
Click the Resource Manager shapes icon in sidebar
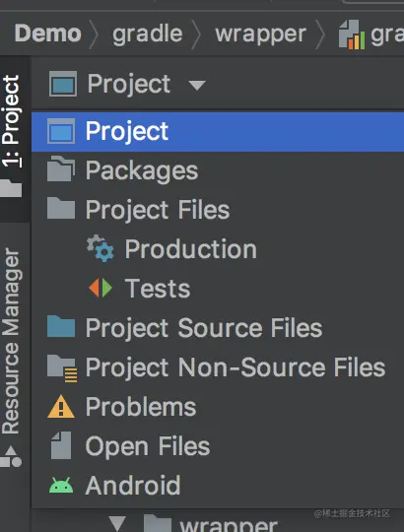tap(11, 456)
